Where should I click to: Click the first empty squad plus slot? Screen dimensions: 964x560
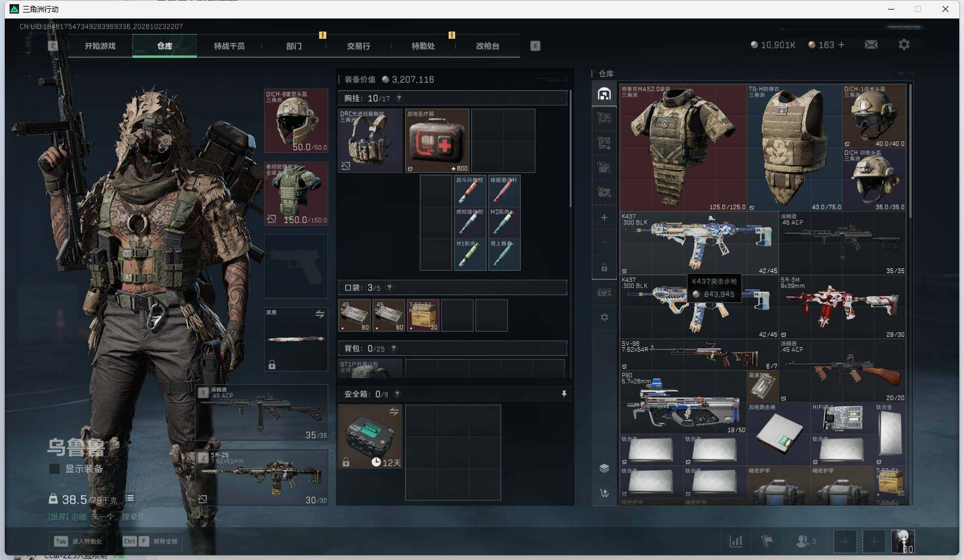[845, 542]
